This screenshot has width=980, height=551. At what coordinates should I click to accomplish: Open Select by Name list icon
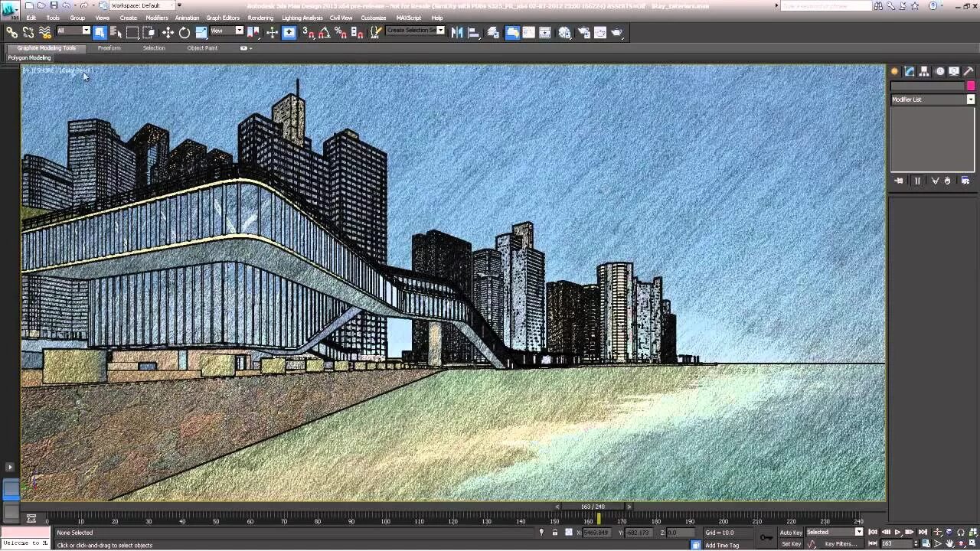116,32
